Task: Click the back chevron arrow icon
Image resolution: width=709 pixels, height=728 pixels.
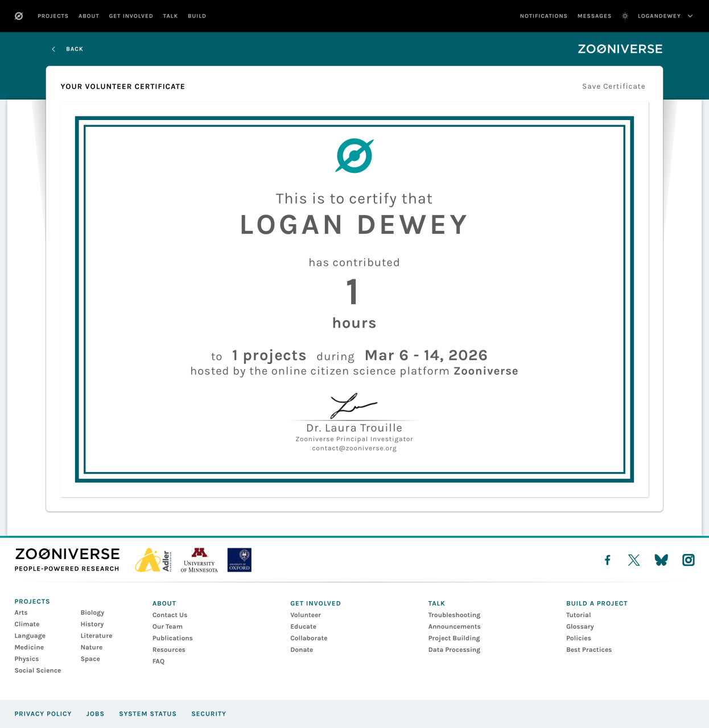Action: pyautogui.click(x=53, y=49)
